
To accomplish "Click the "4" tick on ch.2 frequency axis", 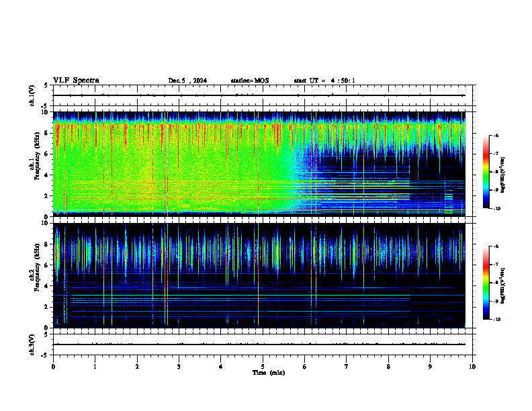I will click(x=47, y=286).
